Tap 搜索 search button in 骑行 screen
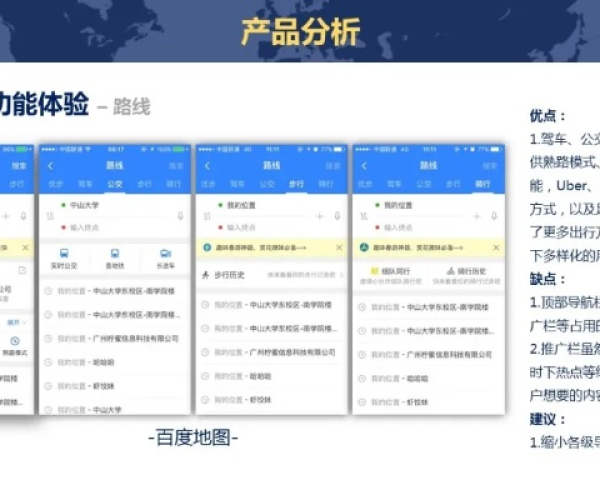This screenshot has width=600, height=500. pos(490,166)
